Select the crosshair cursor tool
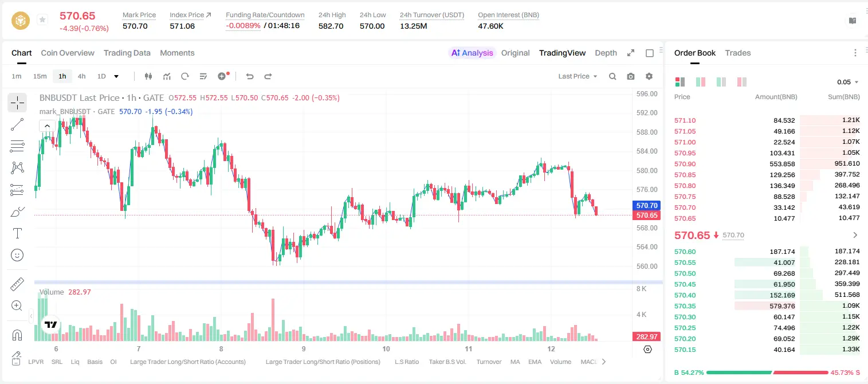Viewport: 868px width, 384px height. click(x=17, y=103)
